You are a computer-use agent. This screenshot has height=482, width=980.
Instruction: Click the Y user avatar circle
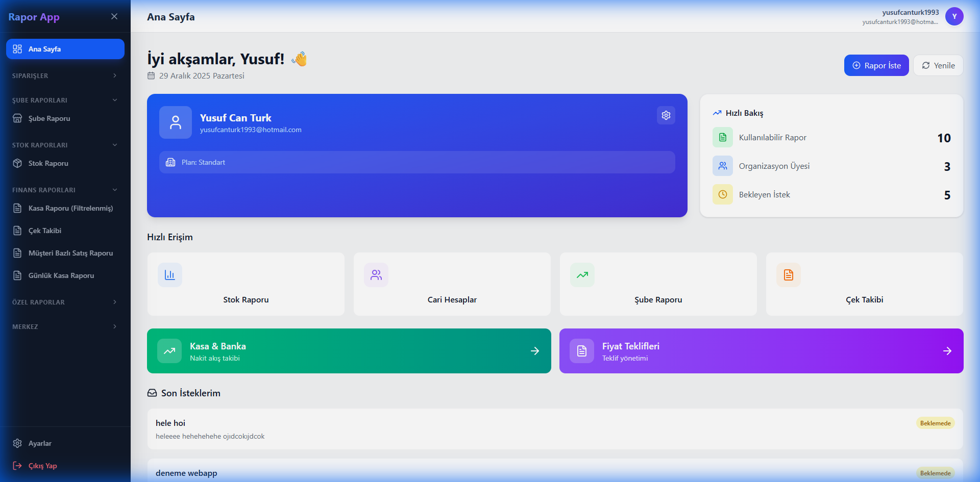pyautogui.click(x=954, y=16)
